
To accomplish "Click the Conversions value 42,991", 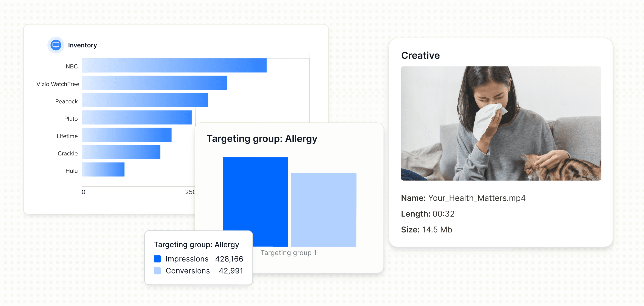I will [x=231, y=271].
